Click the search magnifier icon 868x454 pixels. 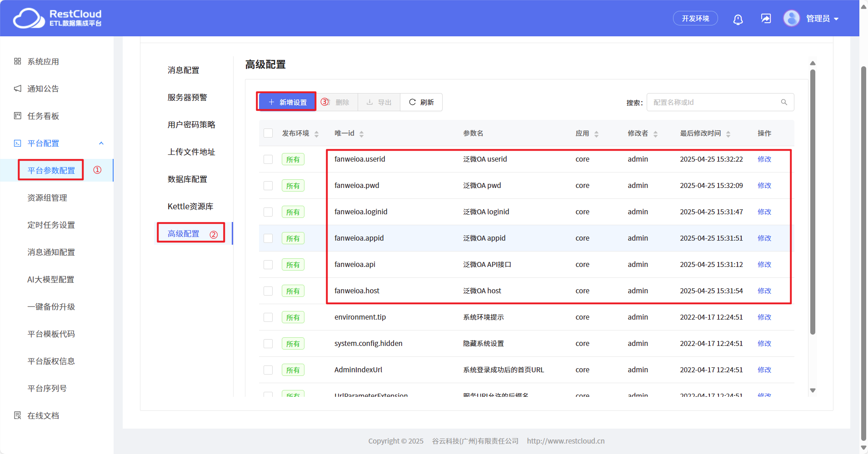click(784, 102)
